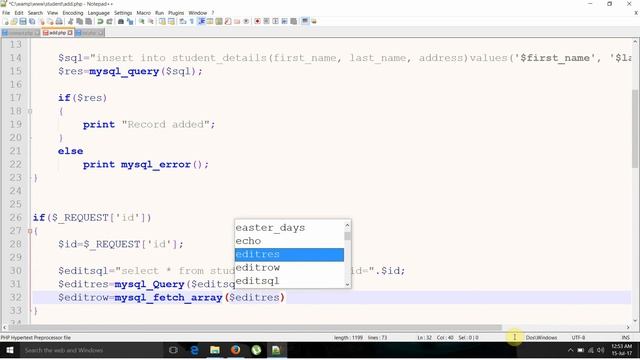Viewport: 640px width, 360px height.
Task: Open File Explorer from the taskbar
Action: click(x=215, y=350)
